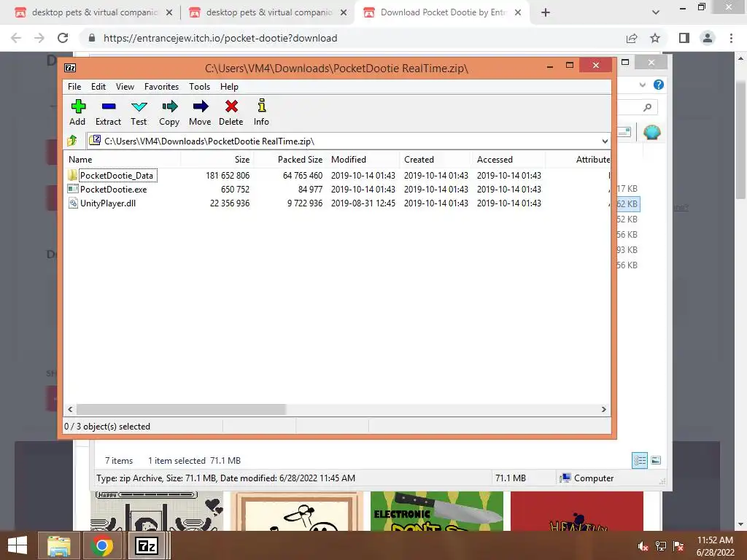The height and width of the screenshot is (560, 747).
Task: Open the Windows Start button
Action: [x=18, y=545]
